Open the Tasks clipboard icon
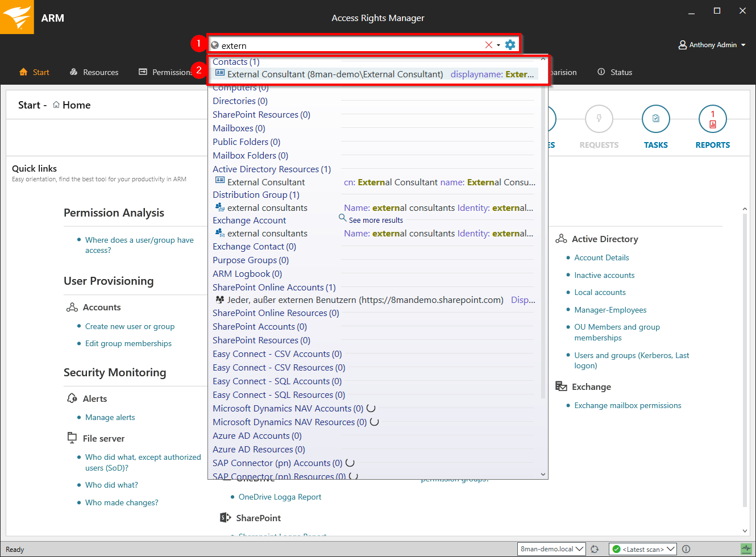Image resolution: width=756 pixels, height=557 pixels. click(655, 119)
